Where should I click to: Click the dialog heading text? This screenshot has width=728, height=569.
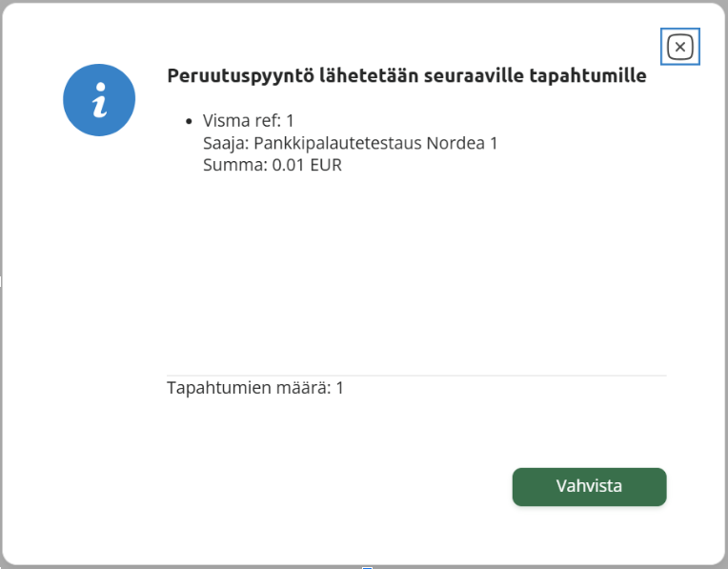406,76
